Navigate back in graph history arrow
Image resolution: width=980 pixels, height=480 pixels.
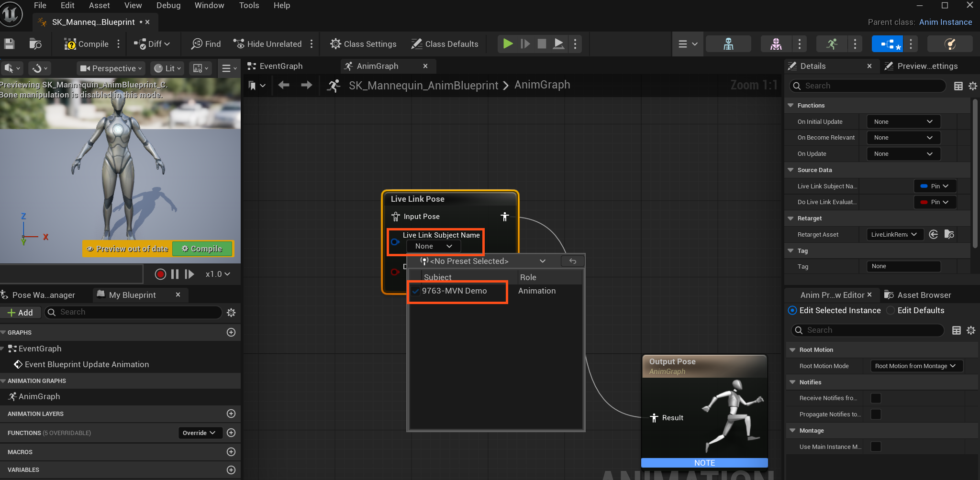click(x=284, y=85)
